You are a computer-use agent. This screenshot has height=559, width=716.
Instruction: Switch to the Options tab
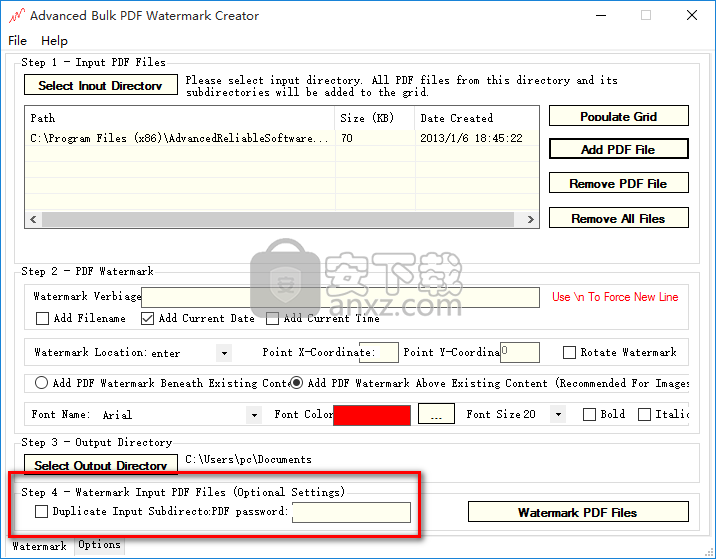tap(99, 545)
